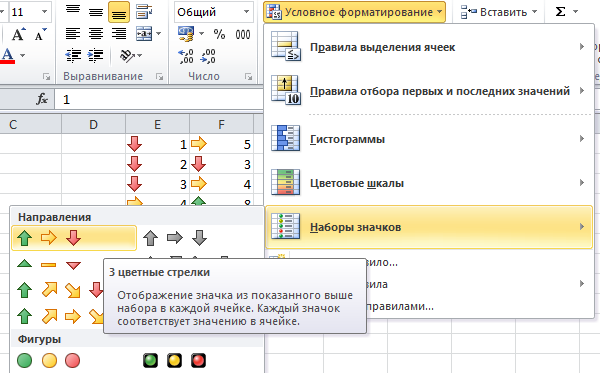Click formula bar containing 1
This screenshot has height=373, width=600.
[x=158, y=99]
